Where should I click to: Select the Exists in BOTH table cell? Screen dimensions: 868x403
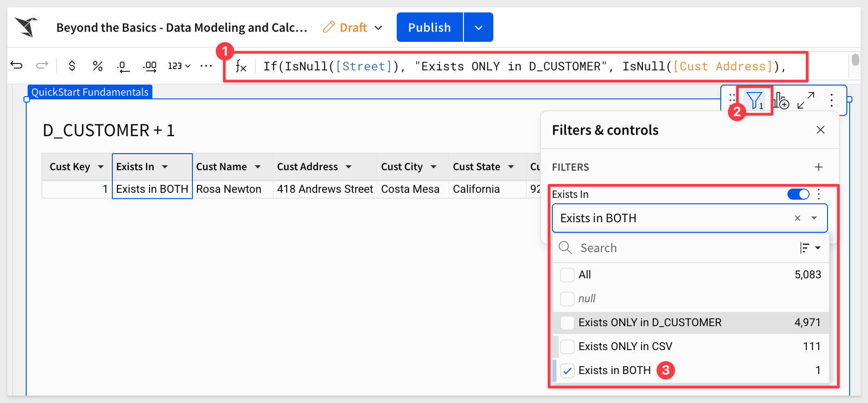[152, 189]
